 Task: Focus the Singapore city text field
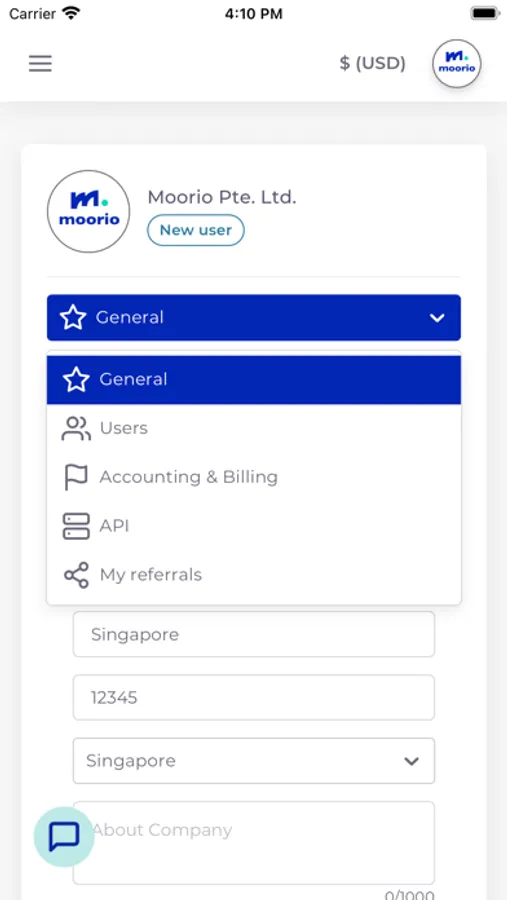(254, 634)
